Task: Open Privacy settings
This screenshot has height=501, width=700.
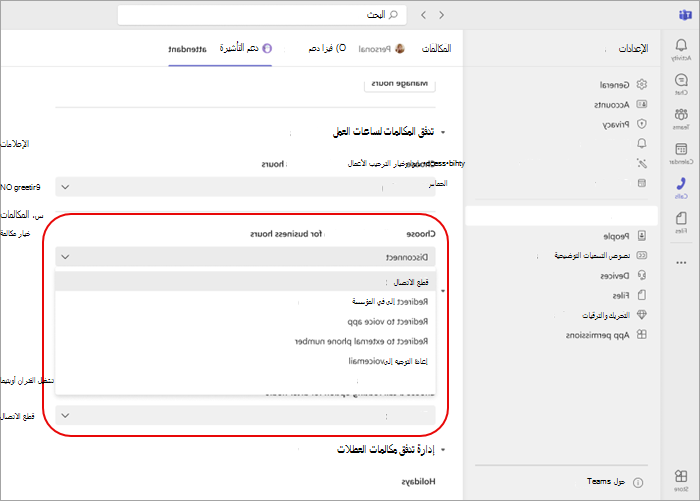Action: 616,125
